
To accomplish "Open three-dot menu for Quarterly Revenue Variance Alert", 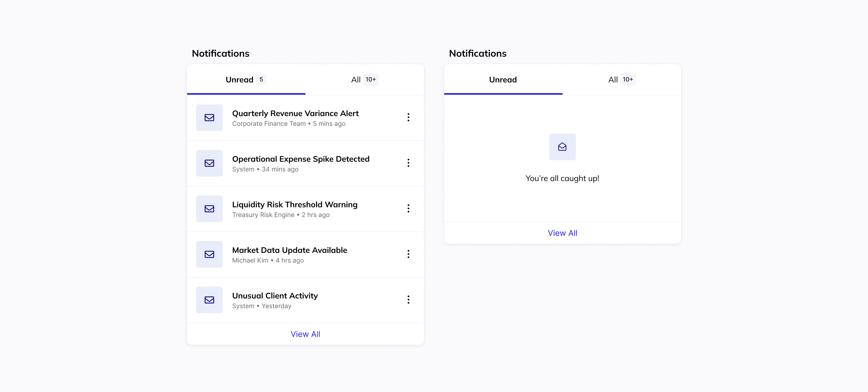I will [408, 117].
